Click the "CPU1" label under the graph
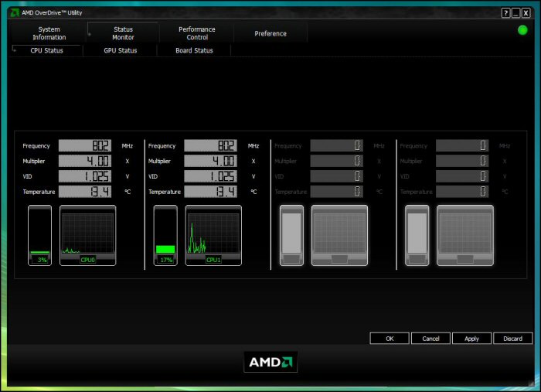The width and height of the screenshot is (541, 392). (x=213, y=260)
